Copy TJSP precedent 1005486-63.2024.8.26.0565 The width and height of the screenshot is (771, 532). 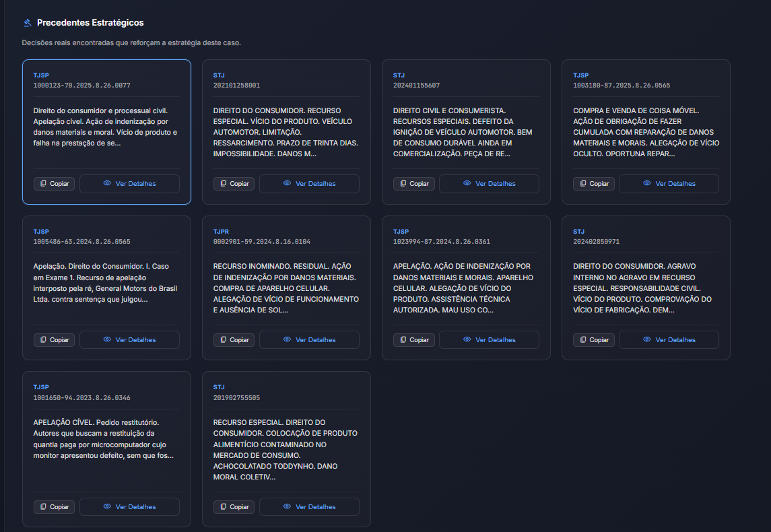pyautogui.click(x=54, y=340)
